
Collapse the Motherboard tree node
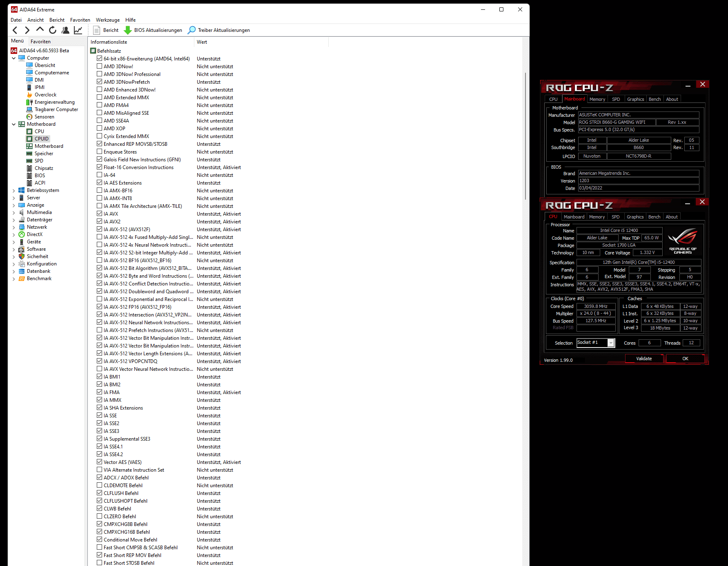pos(13,124)
